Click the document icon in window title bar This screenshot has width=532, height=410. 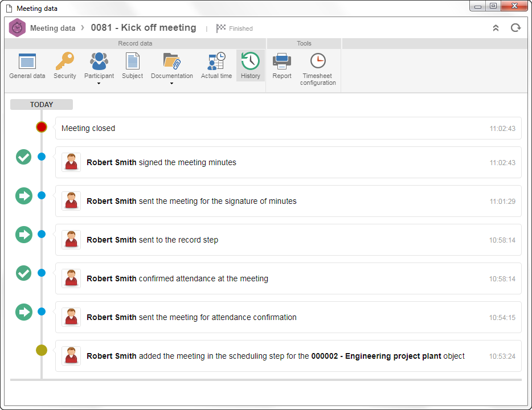pos(9,9)
